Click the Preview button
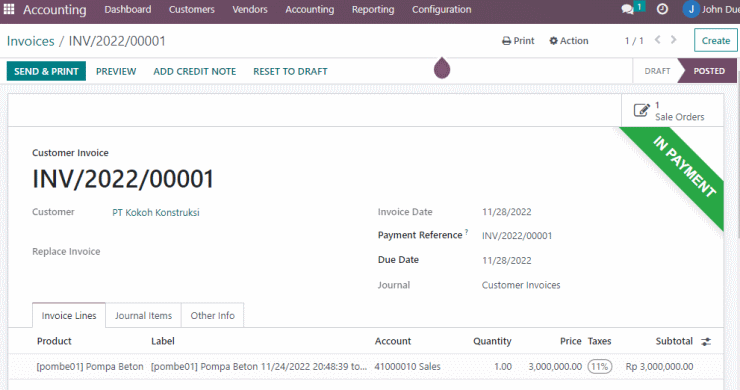The height and width of the screenshot is (390, 740). [x=116, y=71]
